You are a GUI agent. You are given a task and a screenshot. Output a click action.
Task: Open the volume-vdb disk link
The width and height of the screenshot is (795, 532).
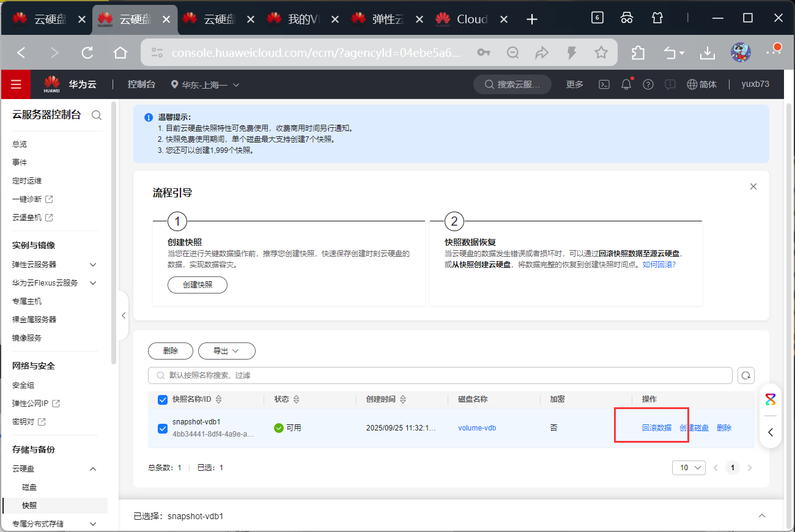coord(477,428)
